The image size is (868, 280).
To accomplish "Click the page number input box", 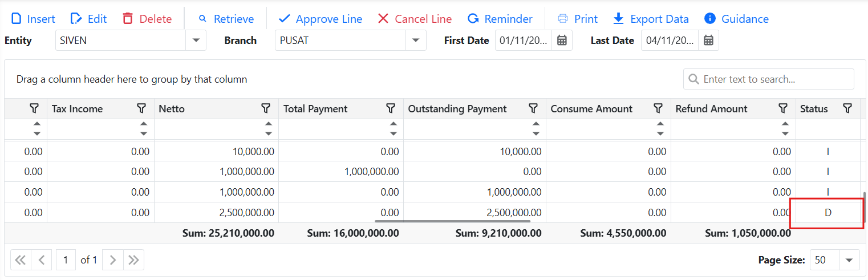I will [x=66, y=260].
